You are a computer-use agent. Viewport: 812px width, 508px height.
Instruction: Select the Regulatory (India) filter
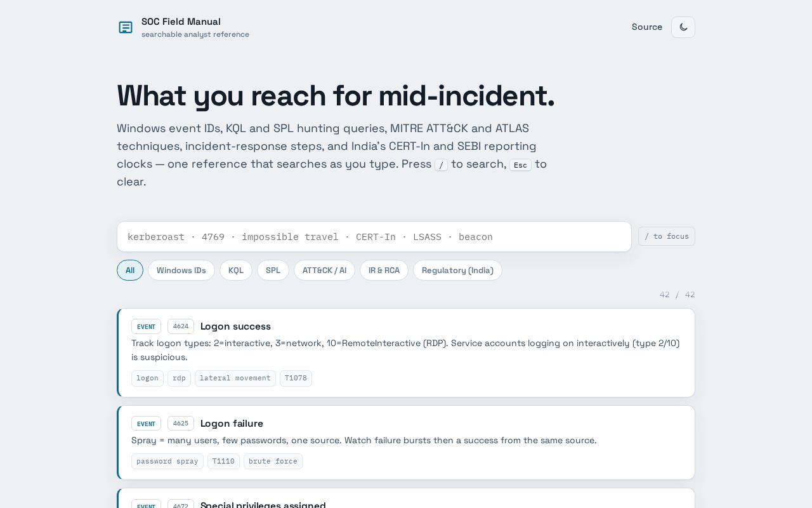[x=457, y=271]
